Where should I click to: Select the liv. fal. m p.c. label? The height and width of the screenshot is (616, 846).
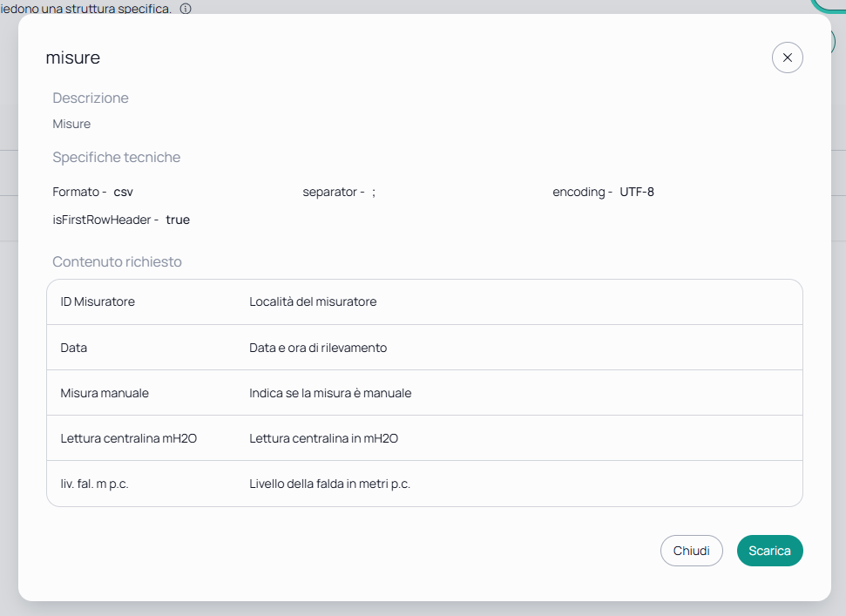[94, 484]
